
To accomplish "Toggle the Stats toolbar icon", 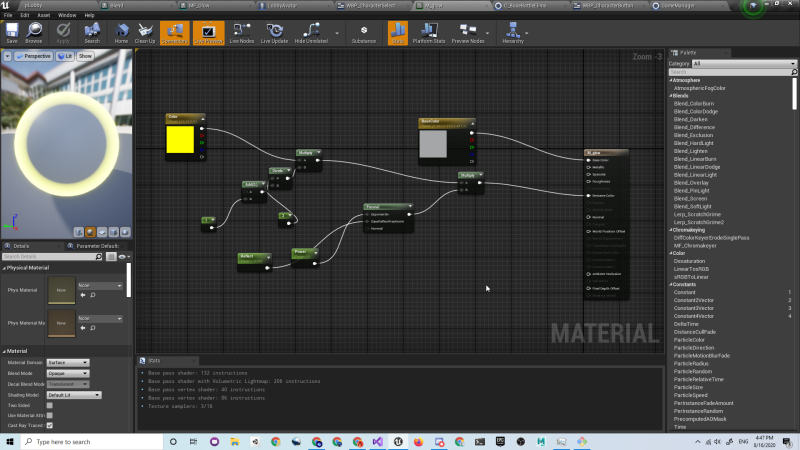I will [398, 33].
